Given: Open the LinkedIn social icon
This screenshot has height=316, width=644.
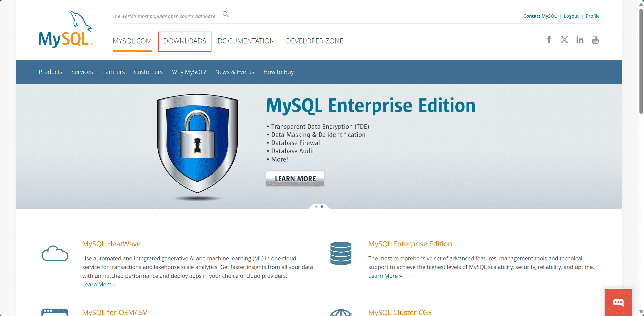Looking at the screenshot, I should pos(580,40).
